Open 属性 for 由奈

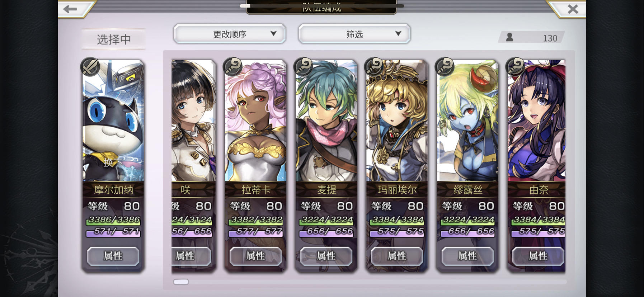(x=538, y=256)
